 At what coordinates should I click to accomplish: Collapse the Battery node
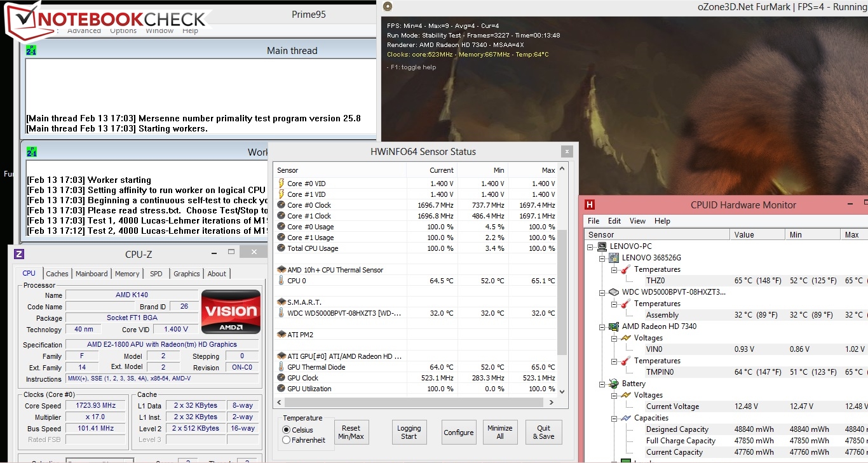[602, 384]
